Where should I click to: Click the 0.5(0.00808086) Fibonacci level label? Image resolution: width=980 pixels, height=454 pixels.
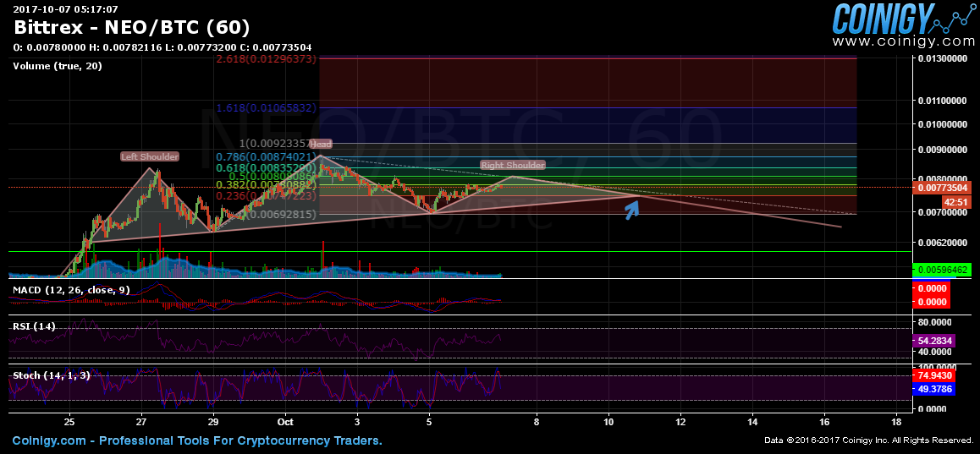(273, 177)
